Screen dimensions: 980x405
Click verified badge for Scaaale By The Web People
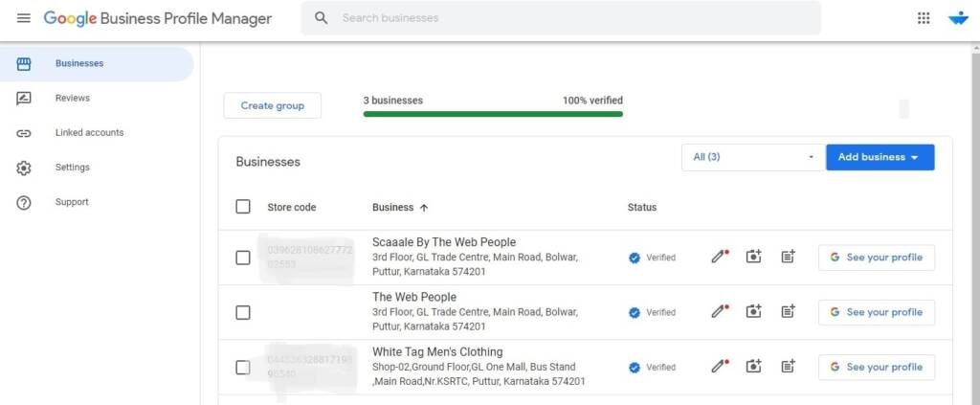tap(635, 258)
